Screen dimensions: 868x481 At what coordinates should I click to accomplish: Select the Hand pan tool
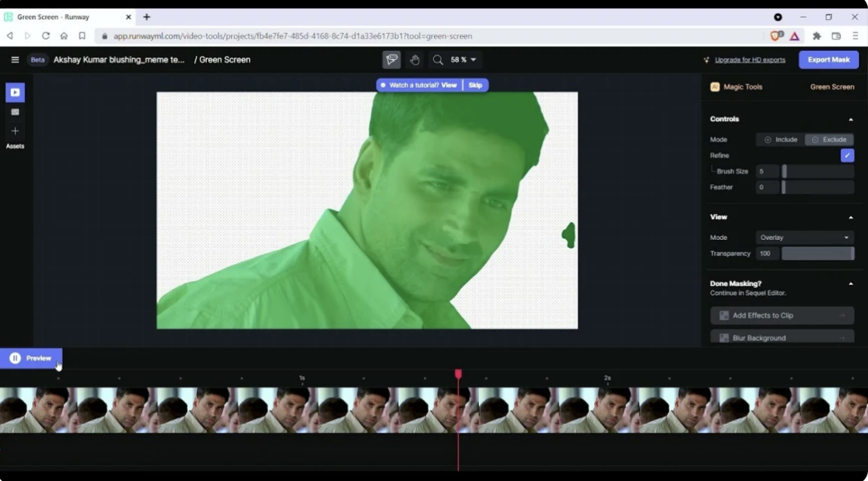click(x=415, y=60)
